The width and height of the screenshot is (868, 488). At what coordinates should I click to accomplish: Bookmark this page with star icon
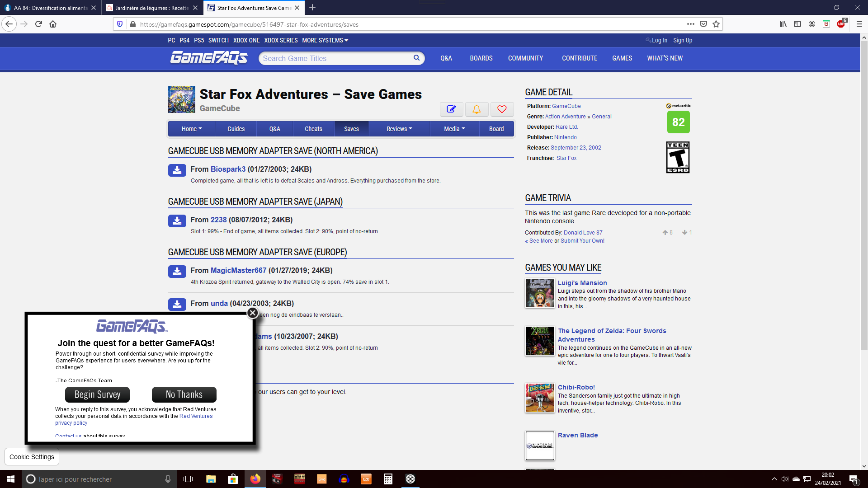[x=716, y=24]
